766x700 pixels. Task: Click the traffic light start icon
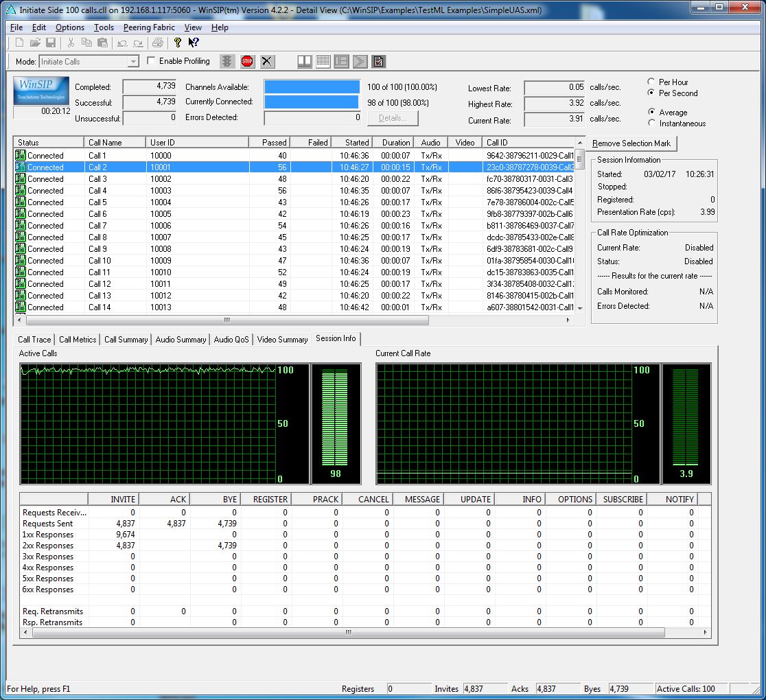click(227, 62)
